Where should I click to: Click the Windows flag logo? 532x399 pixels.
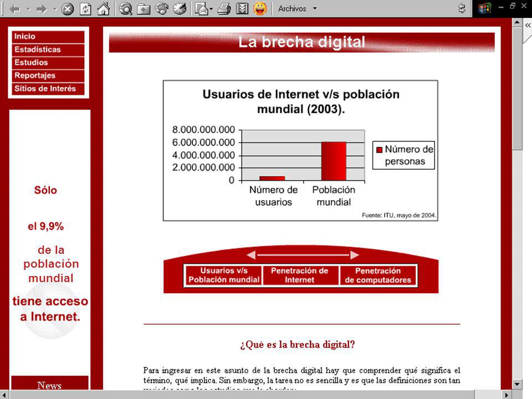coord(484,8)
